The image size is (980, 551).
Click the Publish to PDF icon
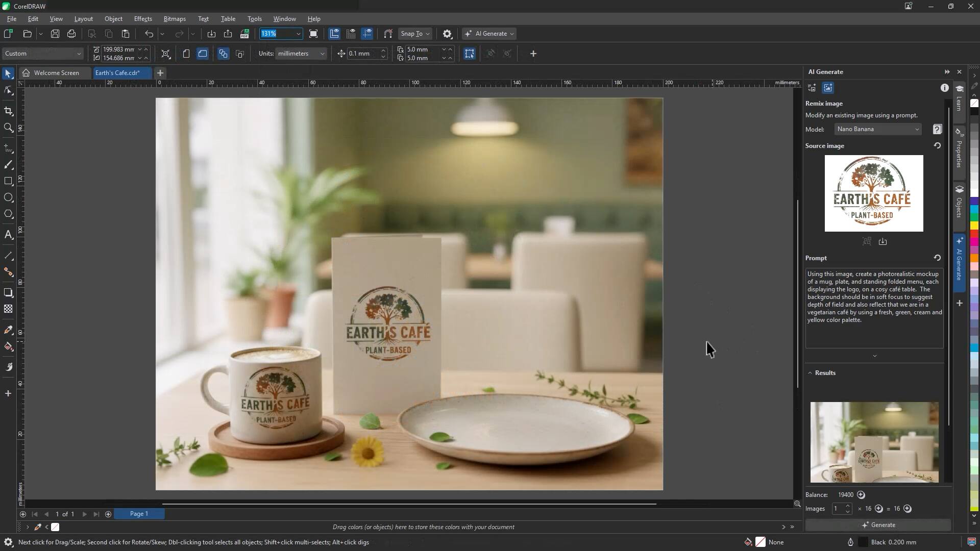[x=244, y=34]
